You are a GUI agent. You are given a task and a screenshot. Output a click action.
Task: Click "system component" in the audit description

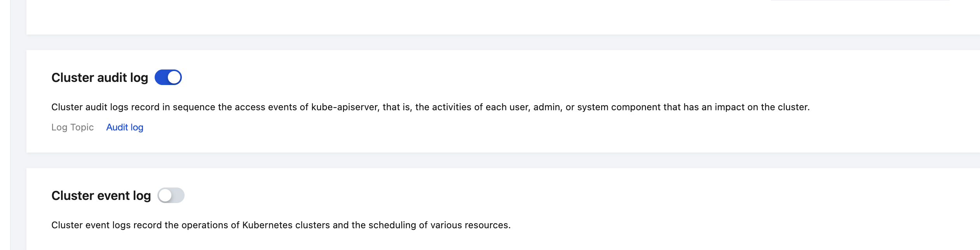point(612,107)
